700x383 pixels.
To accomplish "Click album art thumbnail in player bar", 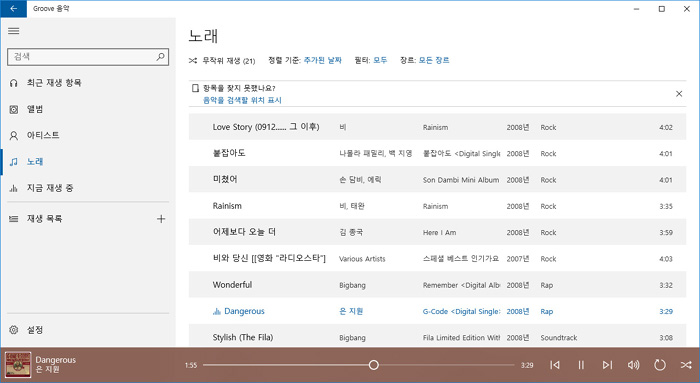I will tap(18, 365).
